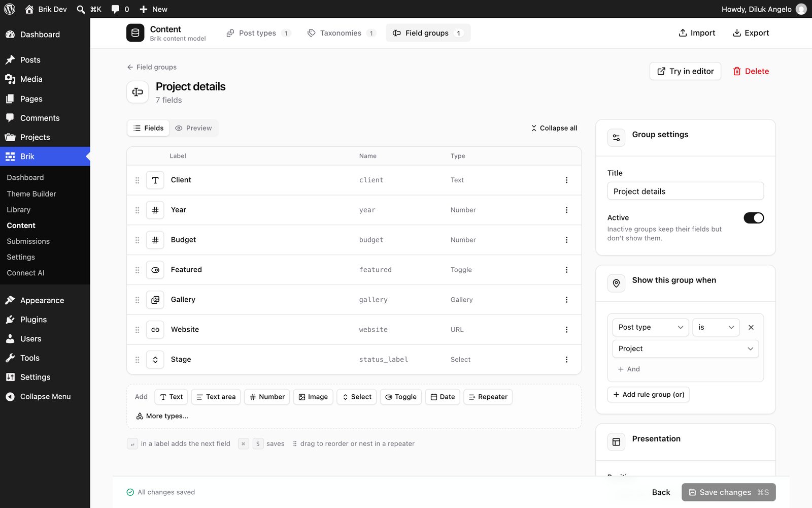Open the 'is' operator dropdown
This screenshot has width=812, height=508.
click(716, 328)
